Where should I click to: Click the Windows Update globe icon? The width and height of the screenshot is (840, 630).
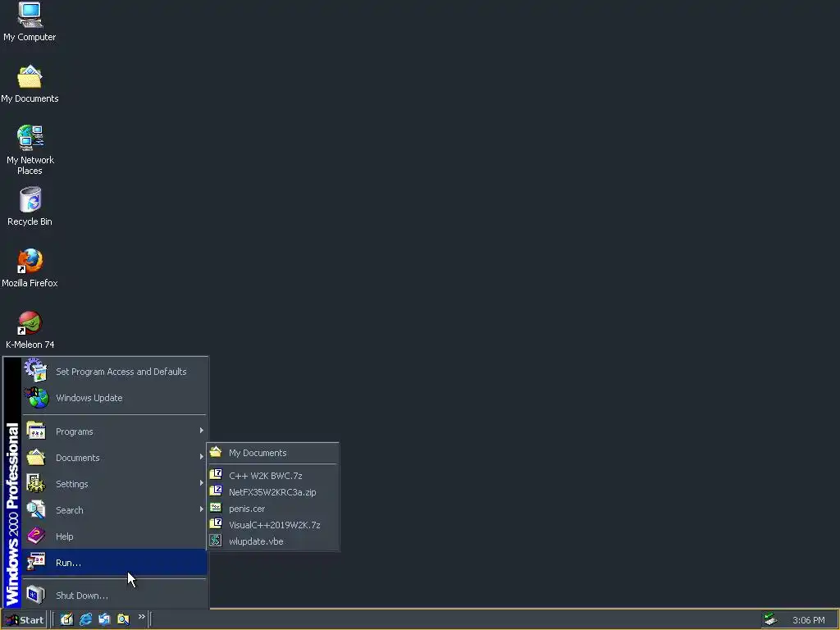click(x=36, y=398)
